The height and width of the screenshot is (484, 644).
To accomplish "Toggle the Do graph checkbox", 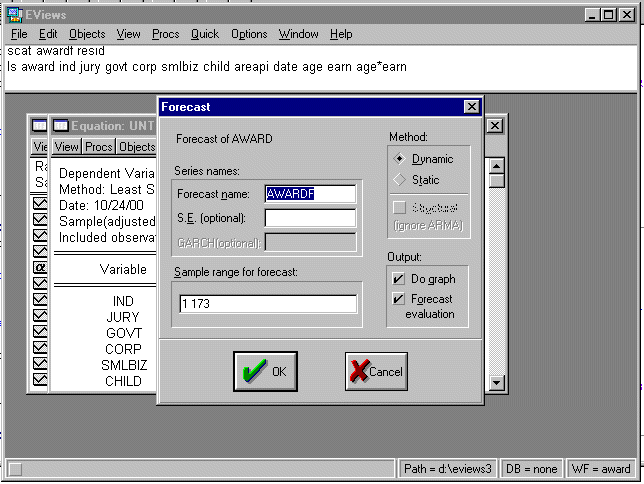I will [400, 278].
